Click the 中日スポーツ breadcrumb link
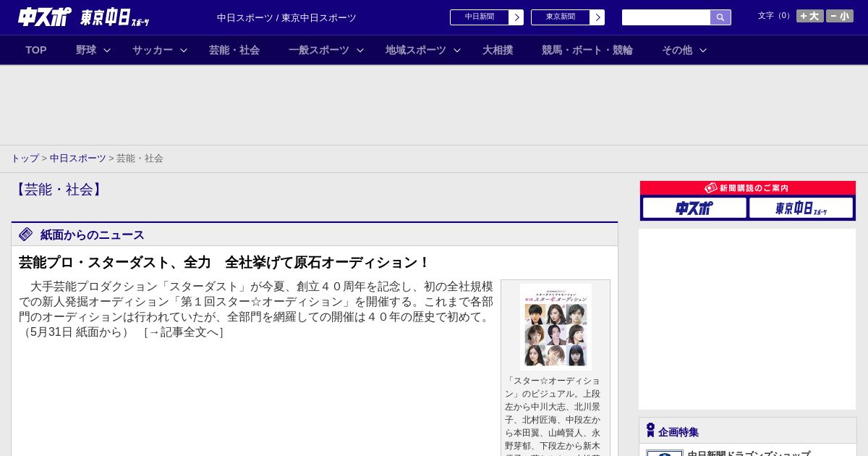868x456 pixels. coord(78,158)
